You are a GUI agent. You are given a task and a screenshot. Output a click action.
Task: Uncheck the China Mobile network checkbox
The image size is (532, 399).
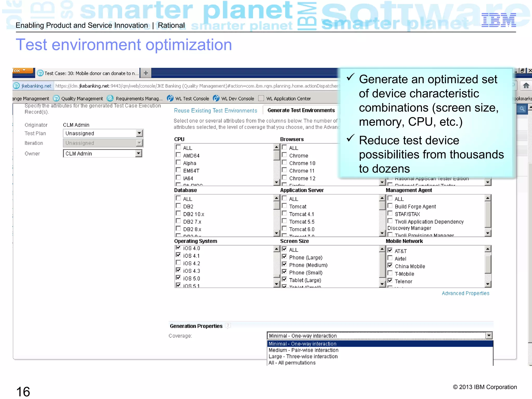(x=390, y=265)
